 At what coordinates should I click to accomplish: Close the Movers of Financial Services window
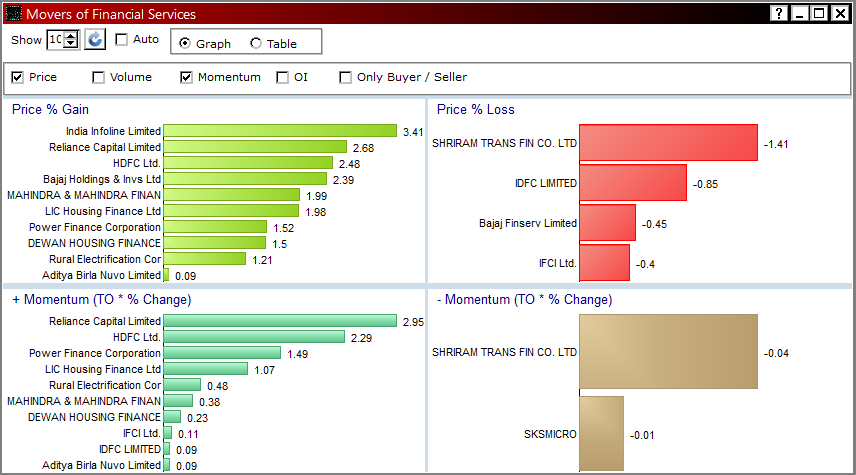(x=840, y=14)
